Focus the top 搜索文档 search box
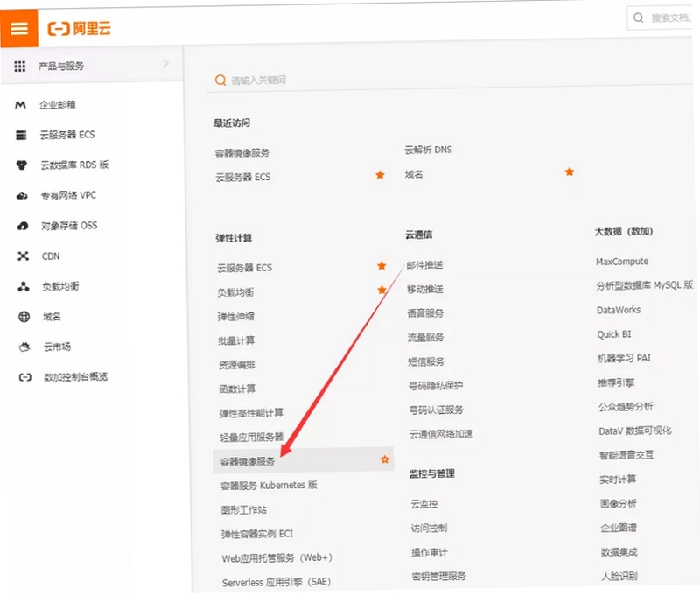This screenshot has width=700, height=596. pos(660,18)
